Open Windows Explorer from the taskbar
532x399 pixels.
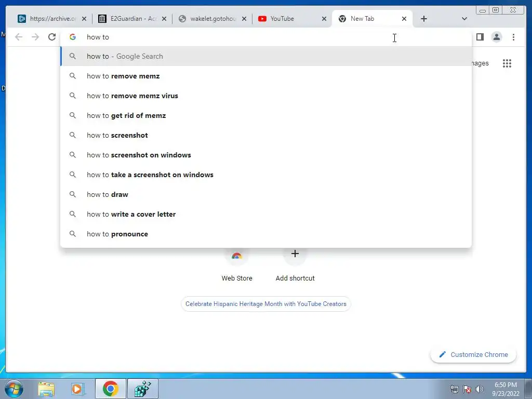pyautogui.click(x=46, y=389)
